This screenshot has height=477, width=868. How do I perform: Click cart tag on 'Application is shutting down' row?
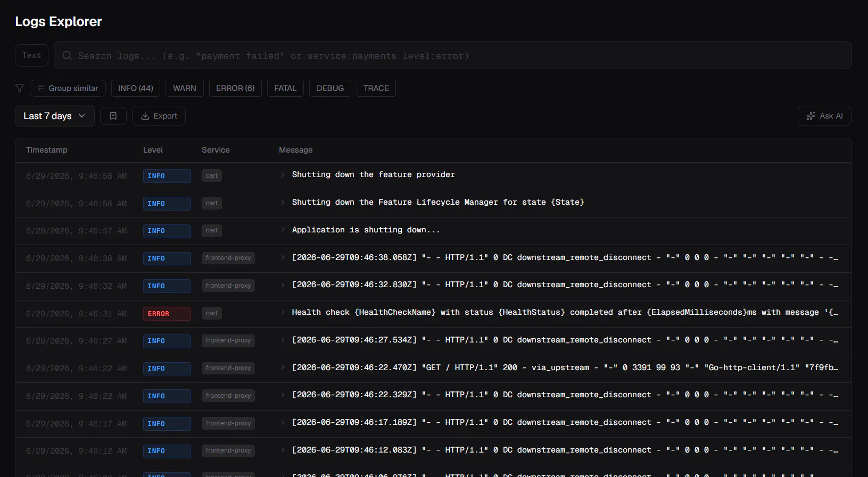pos(212,230)
